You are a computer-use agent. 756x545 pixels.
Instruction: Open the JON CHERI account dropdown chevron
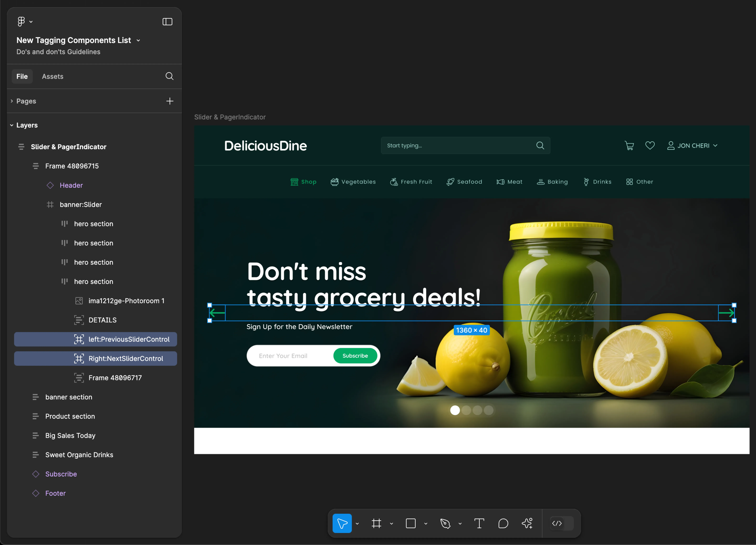pos(715,146)
